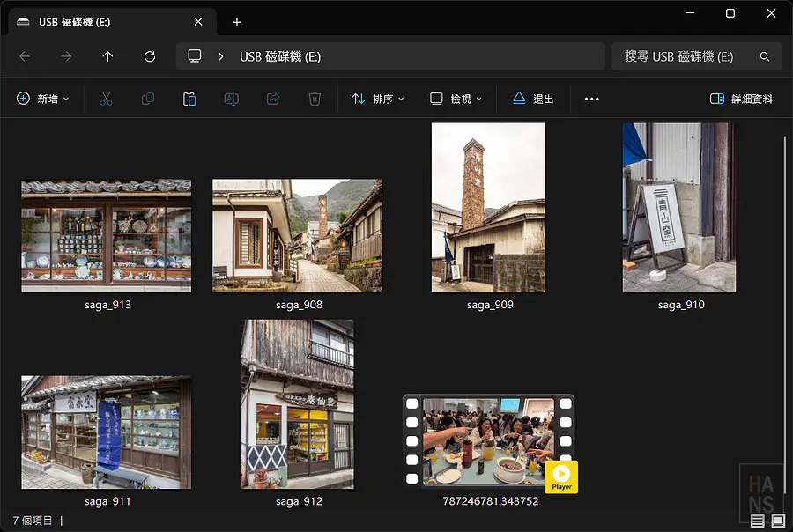The height and width of the screenshot is (532, 793).
Task: Open the 檢視 view dropdown
Action: pyautogui.click(x=456, y=100)
